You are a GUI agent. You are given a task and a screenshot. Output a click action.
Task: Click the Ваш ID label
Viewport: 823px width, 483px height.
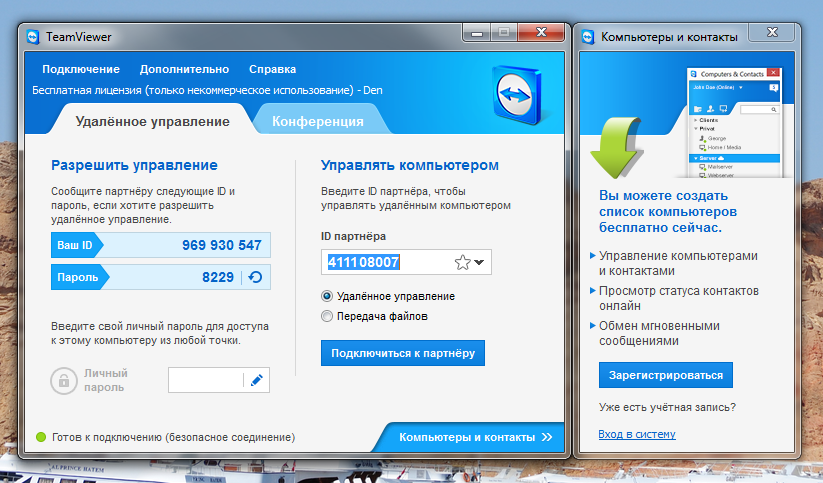(x=75, y=245)
